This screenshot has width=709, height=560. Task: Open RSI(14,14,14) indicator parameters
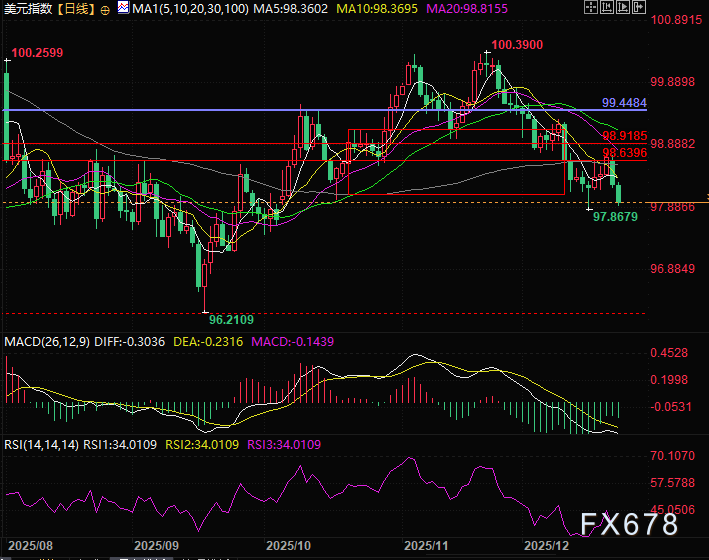[40, 442]
